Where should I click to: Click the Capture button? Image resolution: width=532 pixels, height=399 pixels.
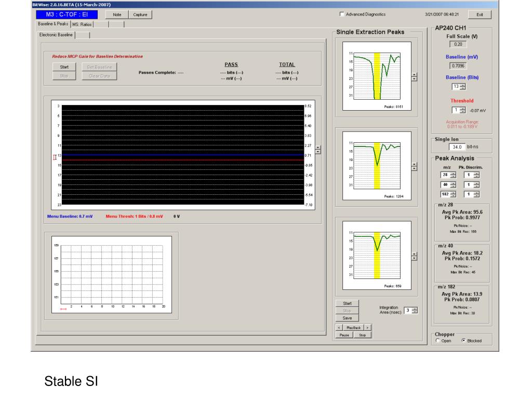click(x=140, y=15)
